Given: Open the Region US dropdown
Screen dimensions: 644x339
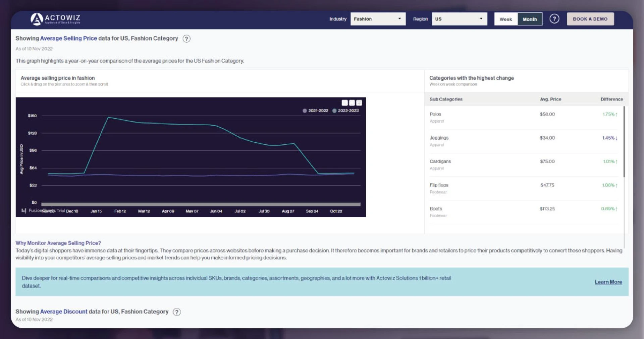Looking at the screenshot, I should tap(459, 19).
